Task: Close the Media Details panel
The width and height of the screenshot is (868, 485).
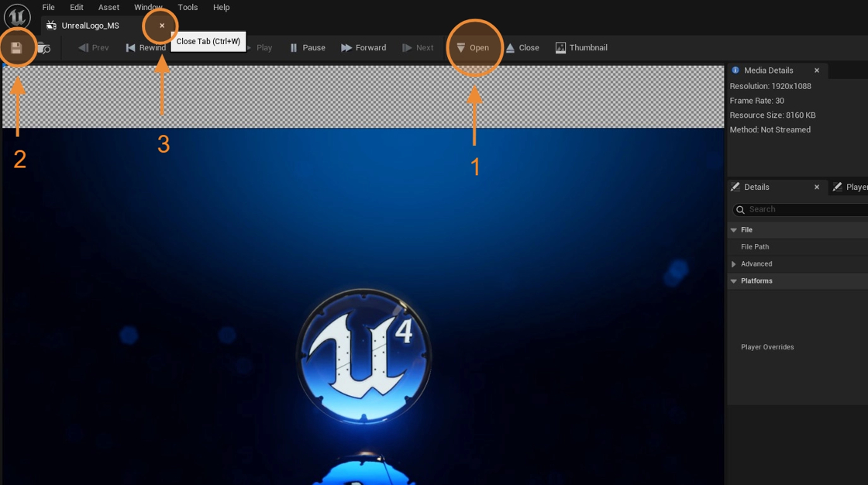Action: pos(817,71)
